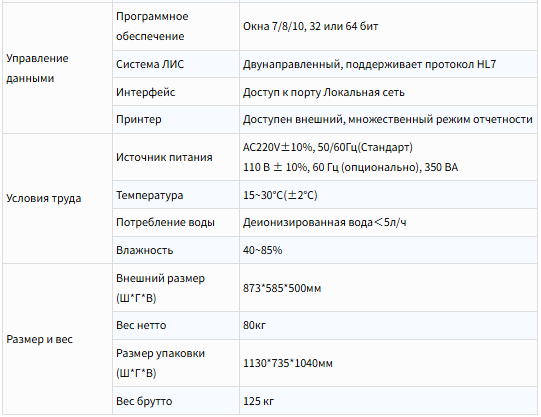Image resolution: width=541 pixels, height=417 pixels.
Task: Select the 'Принтер' row label
Action: pos(139,119)
